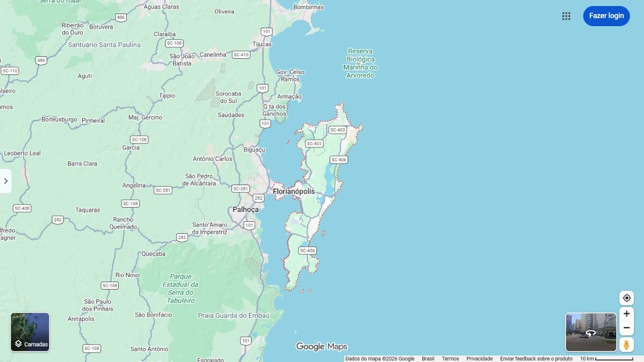
Task: Select the Anitápolis town label
Action: click(81, 319)
